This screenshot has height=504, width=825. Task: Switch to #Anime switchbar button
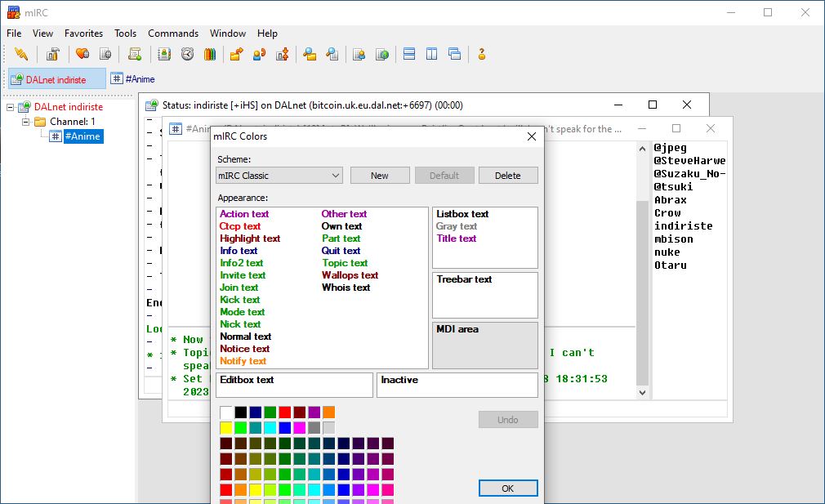pyautogui.click(x=133, y=79)
